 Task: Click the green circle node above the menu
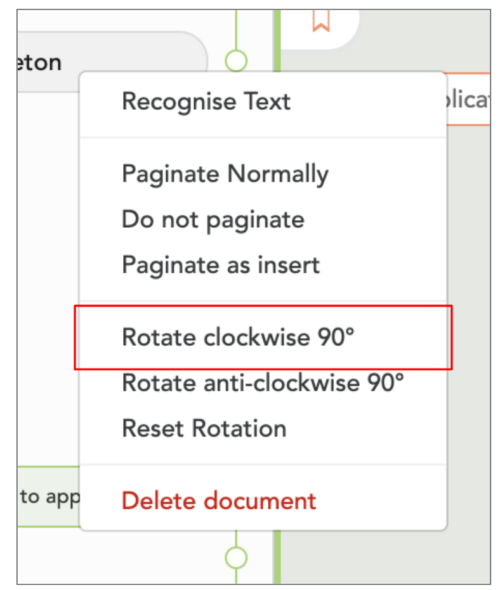tap(236, 61)
